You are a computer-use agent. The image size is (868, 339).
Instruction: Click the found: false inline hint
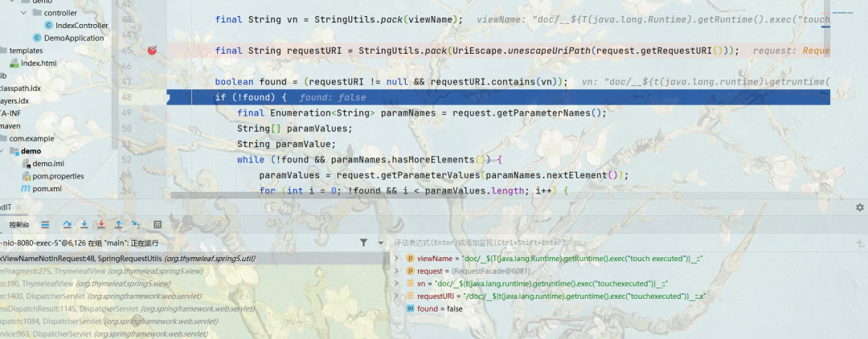coord(333,97)
